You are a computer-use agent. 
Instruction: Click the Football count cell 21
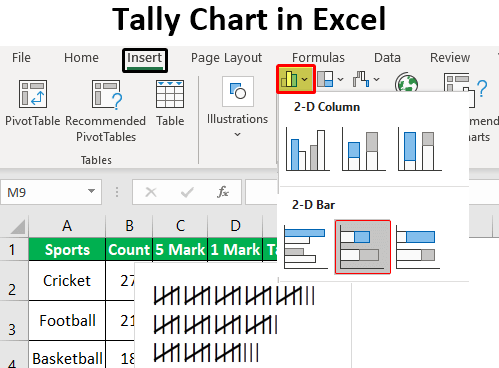click(121, 321)
